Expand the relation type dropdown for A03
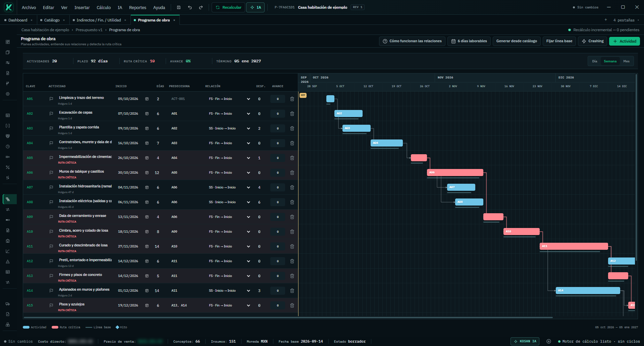 [249, 128]
